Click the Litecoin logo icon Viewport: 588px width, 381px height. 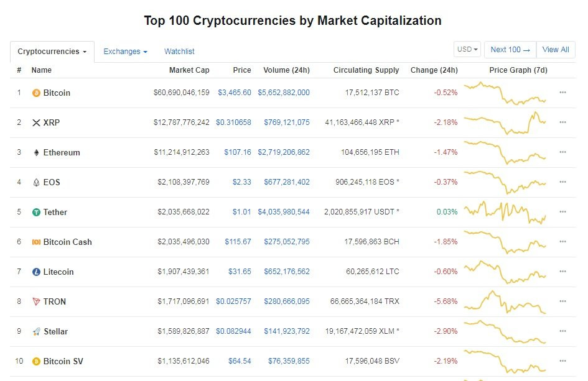tap(36, 272)
